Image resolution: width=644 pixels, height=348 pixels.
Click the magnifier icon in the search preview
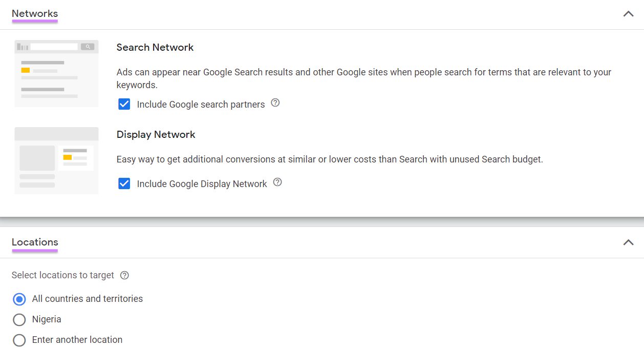click(x=88, y=46)
